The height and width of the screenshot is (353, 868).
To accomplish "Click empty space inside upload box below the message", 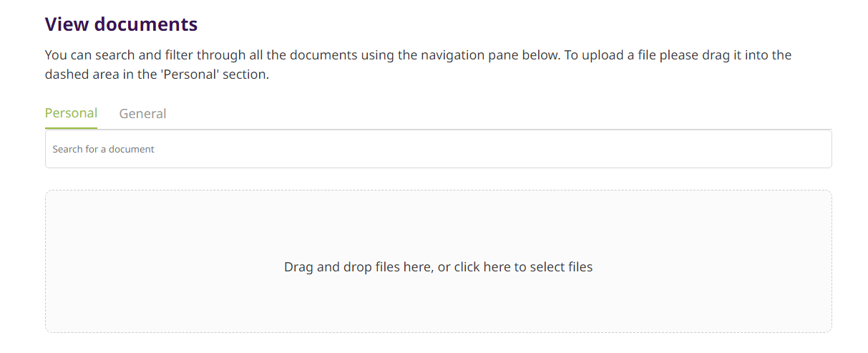I will (x=438, y=304).
